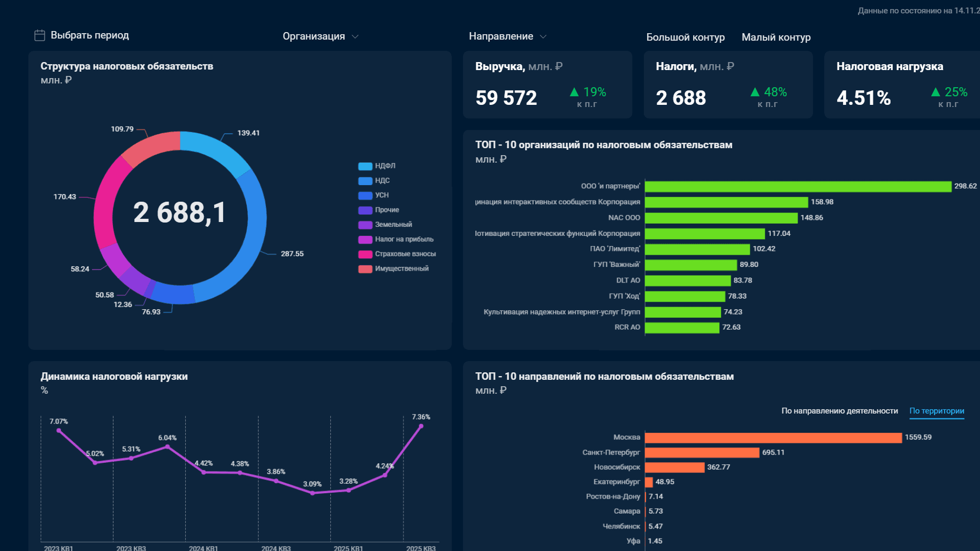Click the calendar icon beside Выбрать период
This screenshot has width=980, height=551.
[40, 35]
